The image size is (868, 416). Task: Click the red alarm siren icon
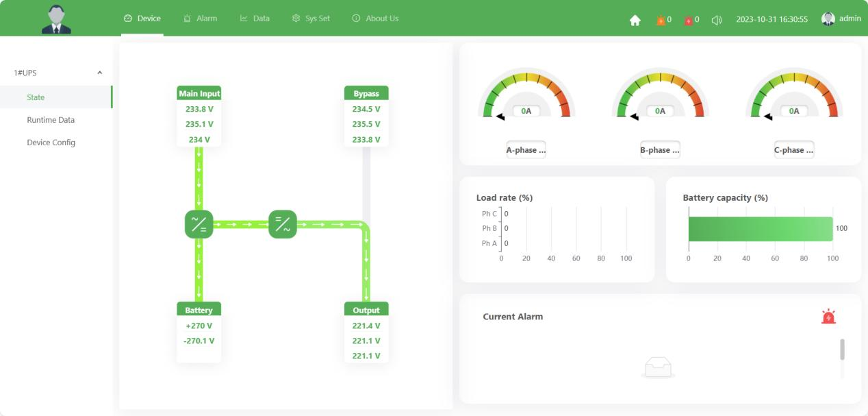(x=828, y=317)
